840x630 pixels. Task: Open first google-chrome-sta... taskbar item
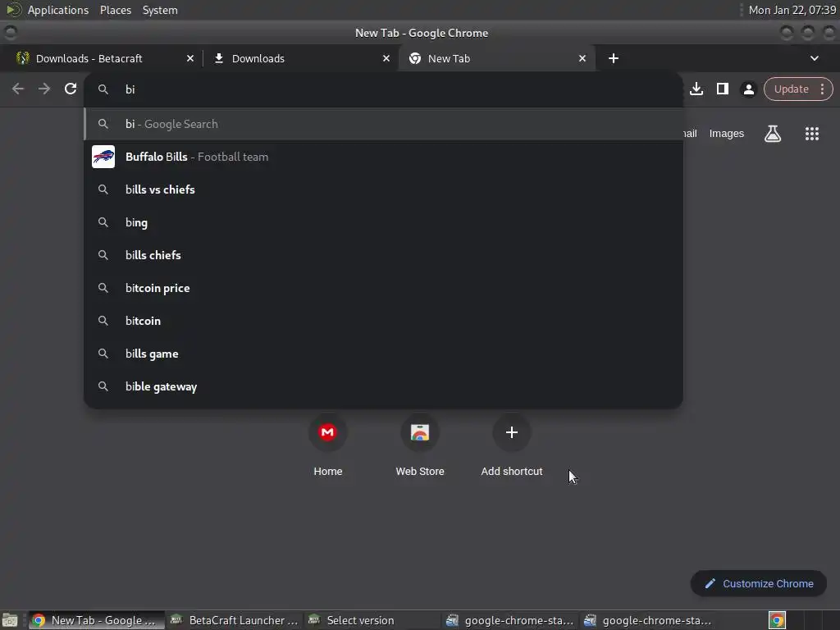509,620
